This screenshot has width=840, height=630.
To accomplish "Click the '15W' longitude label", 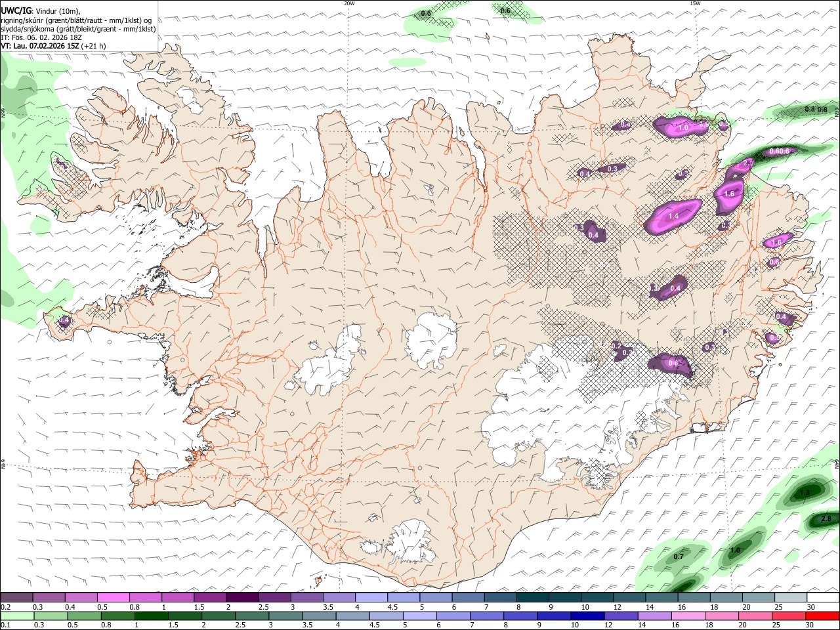I will tap(694, 3).
